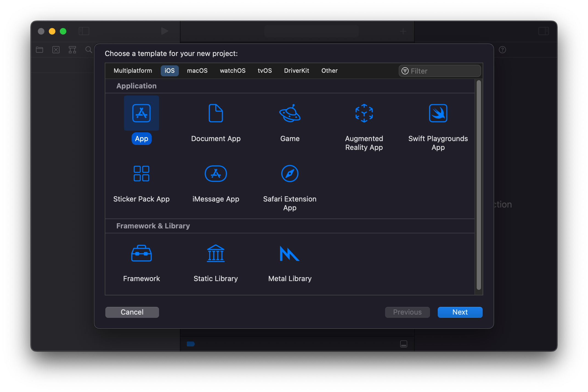Click the blue App label under icon
Viewport: 588px width, 392px height.
tap(142, 139)
